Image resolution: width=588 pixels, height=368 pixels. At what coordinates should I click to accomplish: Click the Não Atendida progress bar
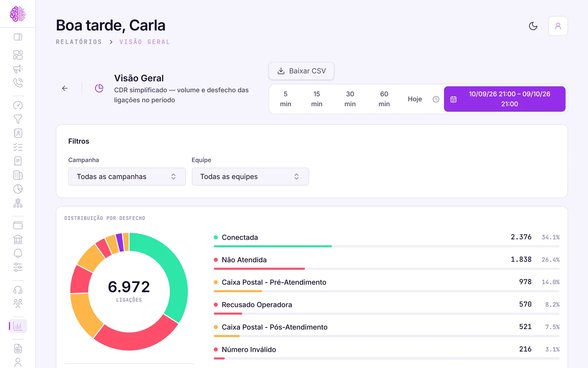pyautogui.click(x=387, y=269)
